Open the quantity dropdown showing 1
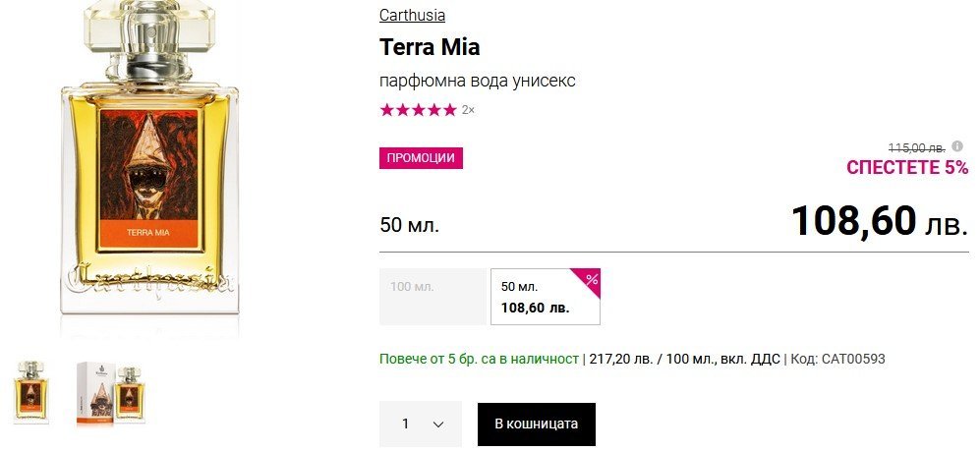The image size is (980, 452). coord(420,424)
